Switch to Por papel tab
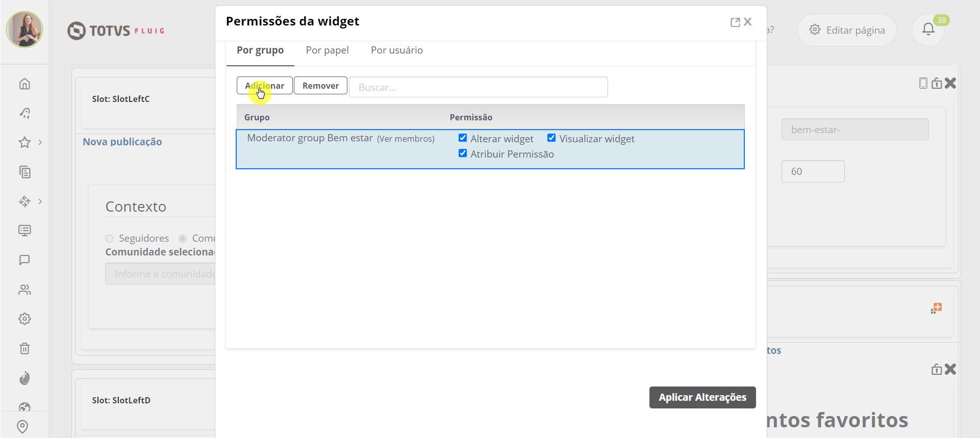 click(x=327, y=50)
